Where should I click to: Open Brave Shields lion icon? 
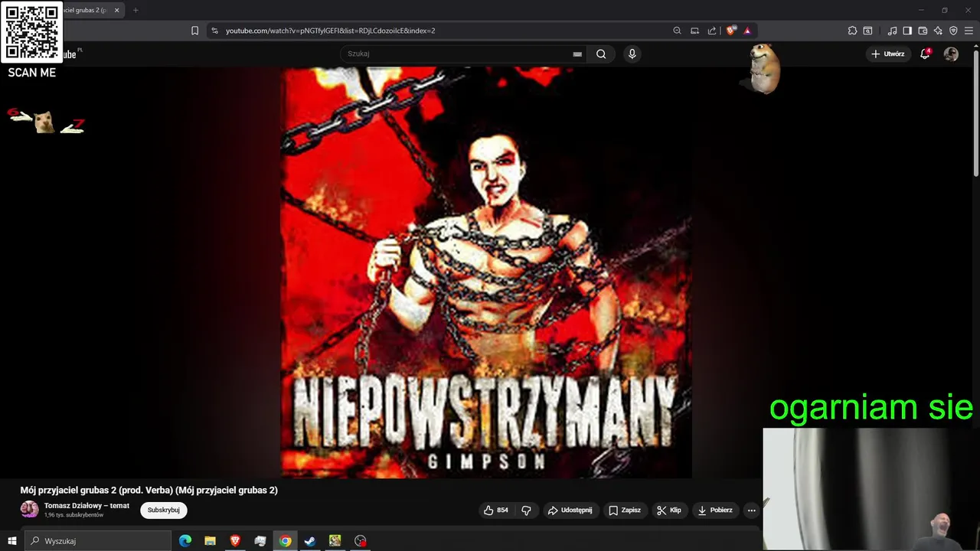point(731,31)
